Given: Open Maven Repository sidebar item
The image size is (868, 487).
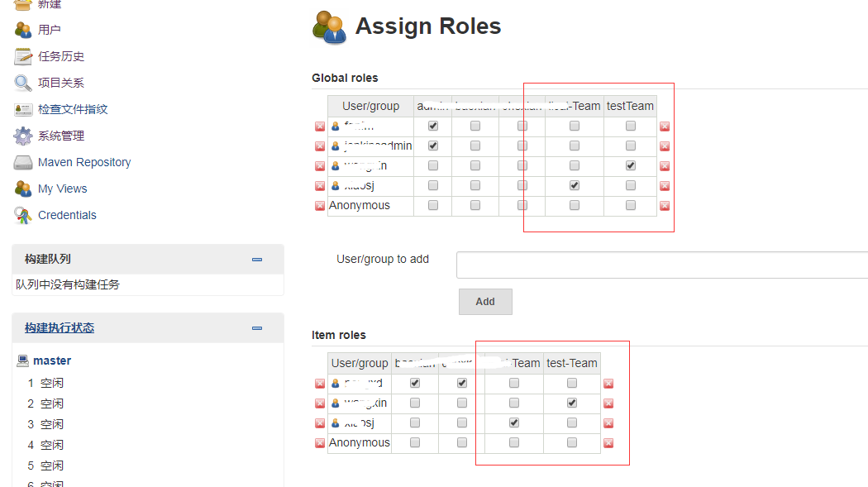Looking at the screenshot, I should [x=84, y=162].
